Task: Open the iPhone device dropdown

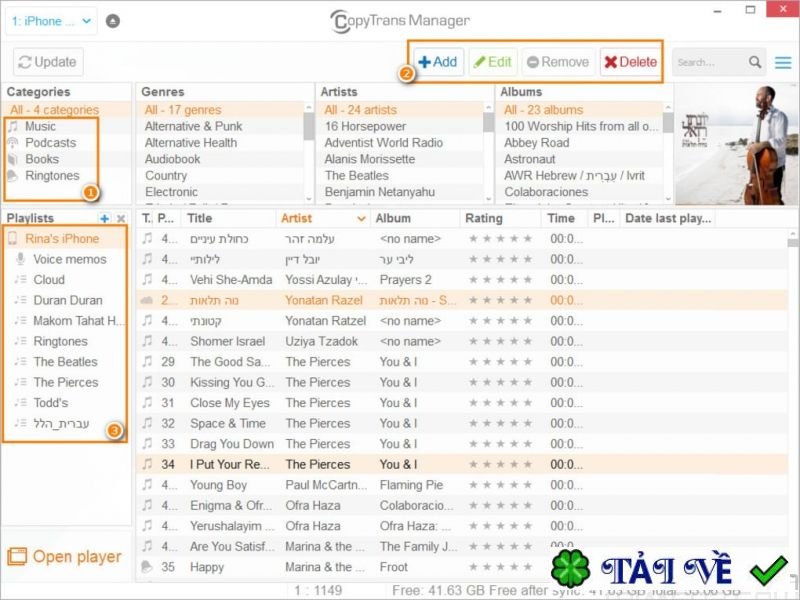Action: [51, 21]
